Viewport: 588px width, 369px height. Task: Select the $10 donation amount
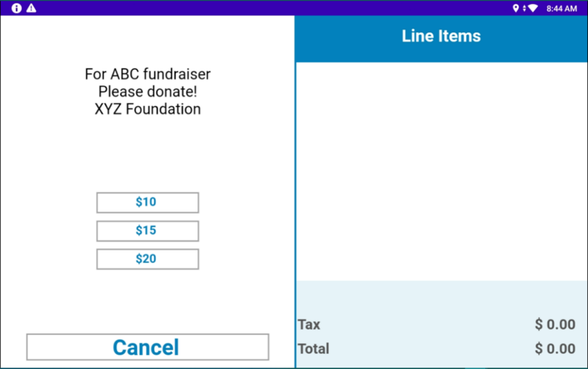click(147, 202)
